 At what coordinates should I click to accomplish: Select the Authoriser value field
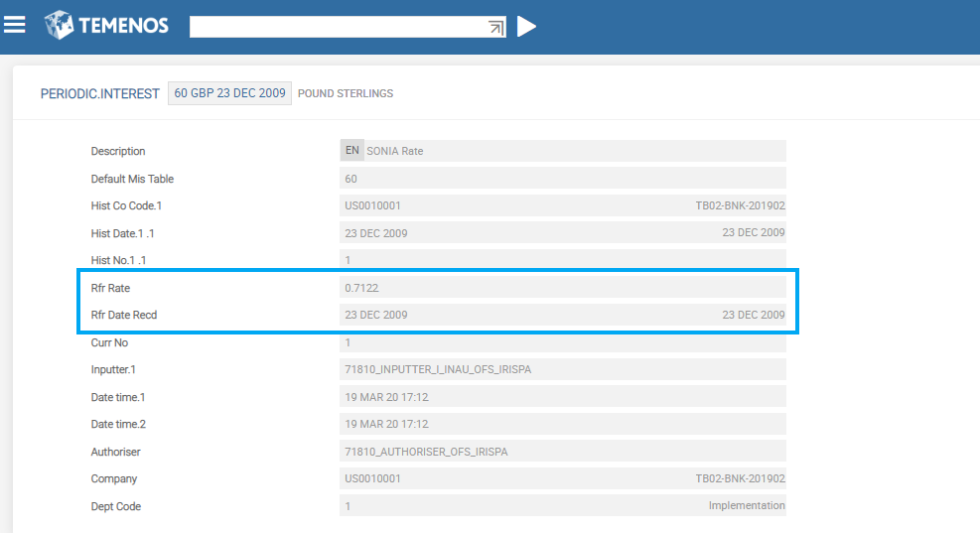[562, 452]
